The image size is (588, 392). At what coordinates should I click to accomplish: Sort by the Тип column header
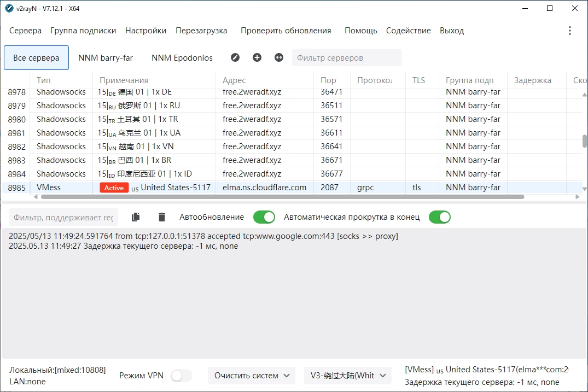click(x=61, y=80)
